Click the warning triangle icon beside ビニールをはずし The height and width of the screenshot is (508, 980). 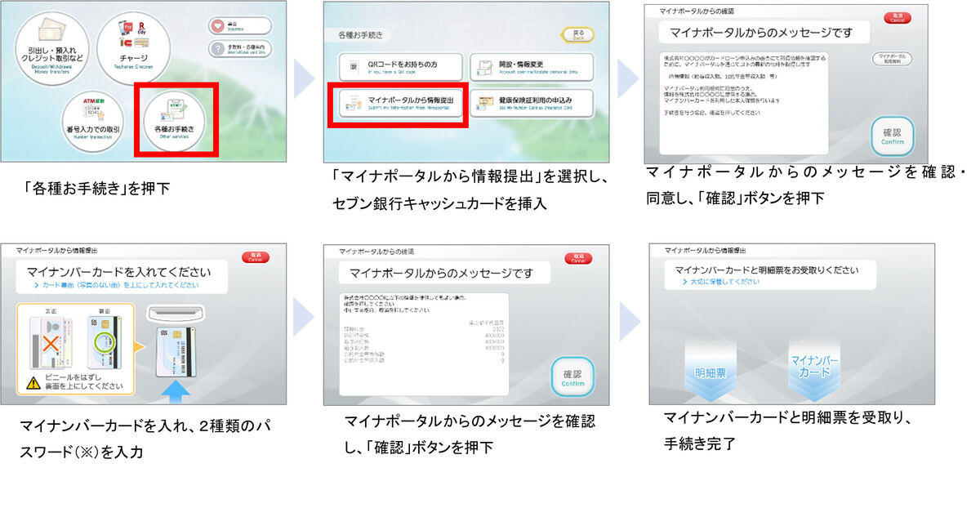coord(33,382)
